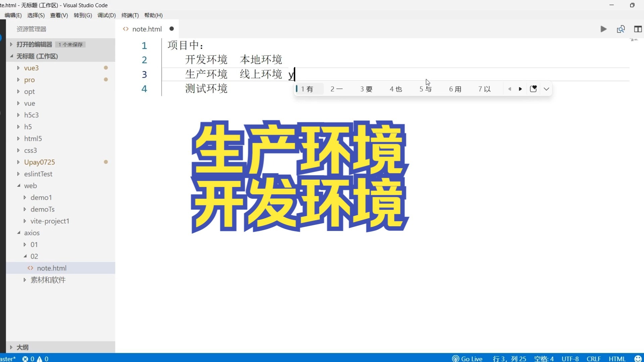Open feedback smiley in status bar
644x362 pixels.
[638, 359]
